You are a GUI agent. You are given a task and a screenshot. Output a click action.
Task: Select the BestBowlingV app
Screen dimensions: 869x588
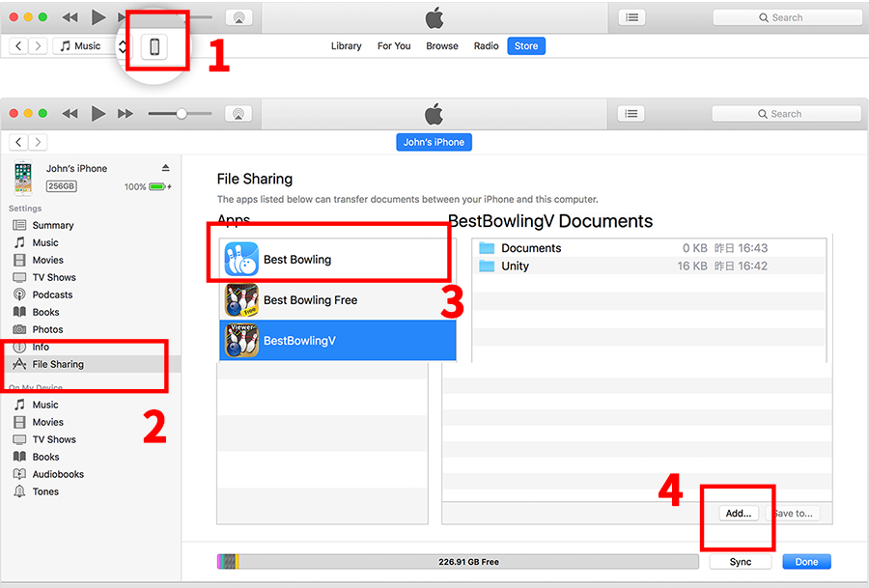click(338, 340)
